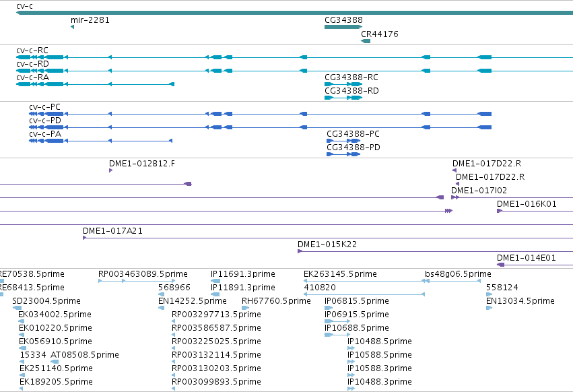Select the CG34388-RC transcript glyph
This screenshot has height=392, width=573.
pos(343,84)
